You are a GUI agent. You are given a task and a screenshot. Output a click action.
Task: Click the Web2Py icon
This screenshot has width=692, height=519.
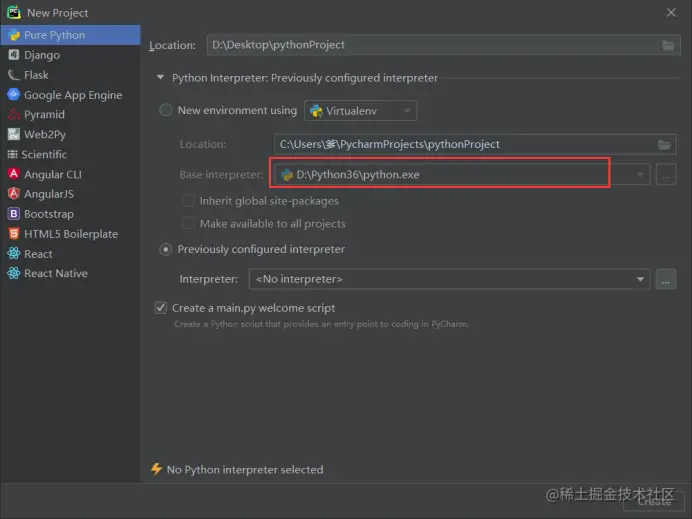(14, 134)
